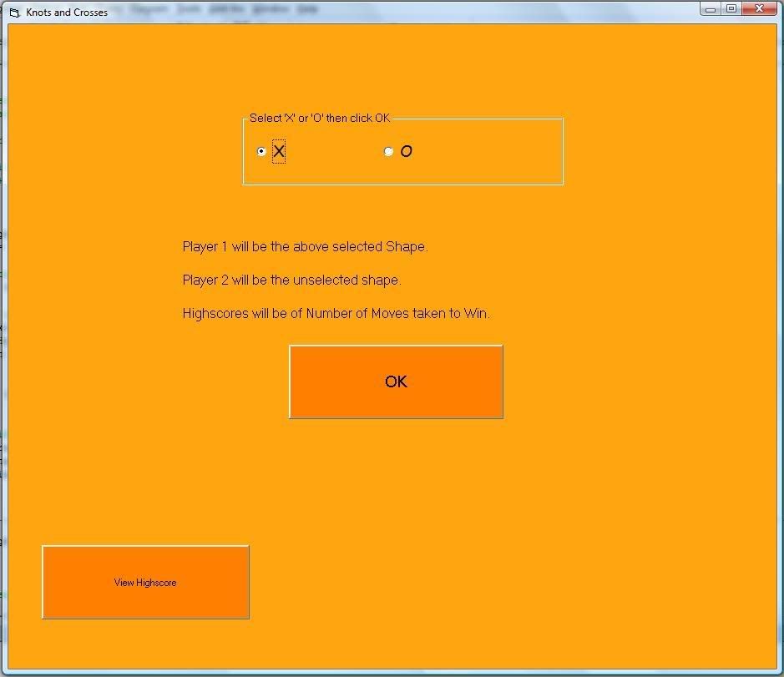Select the X radio button
Image resolution: width=784 pixels, height=677 pixels.
click(261, 151)
